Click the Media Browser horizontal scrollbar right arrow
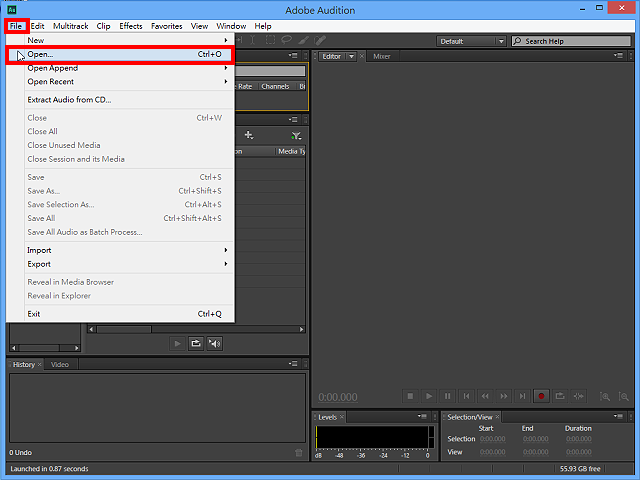The height and width of the screenshot is (480, 640). tap(301, 329)
